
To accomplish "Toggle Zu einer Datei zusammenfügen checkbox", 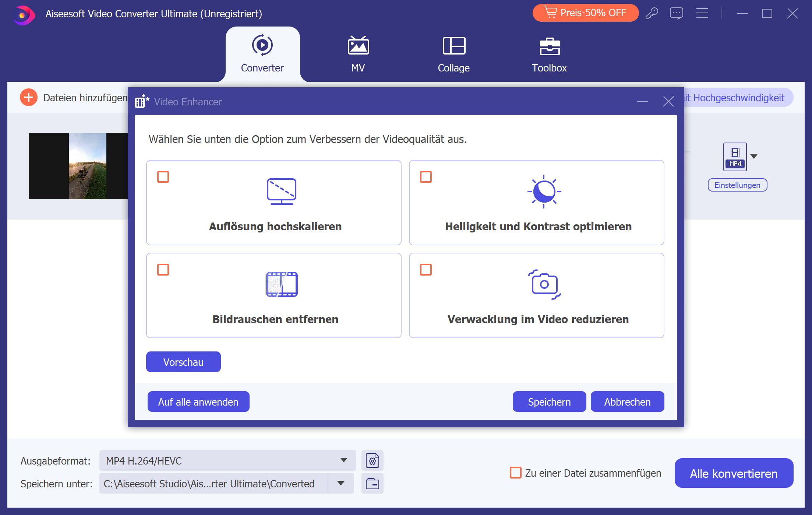I will [515, 473].
